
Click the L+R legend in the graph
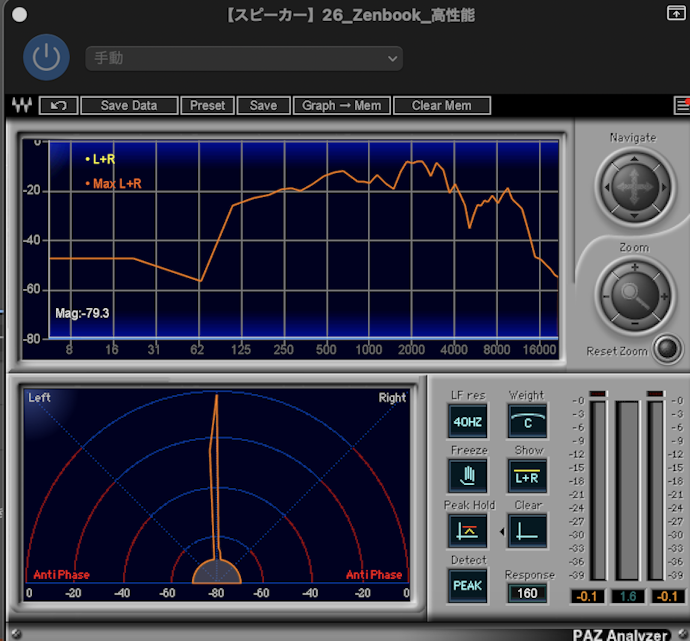tap(101, 159)
